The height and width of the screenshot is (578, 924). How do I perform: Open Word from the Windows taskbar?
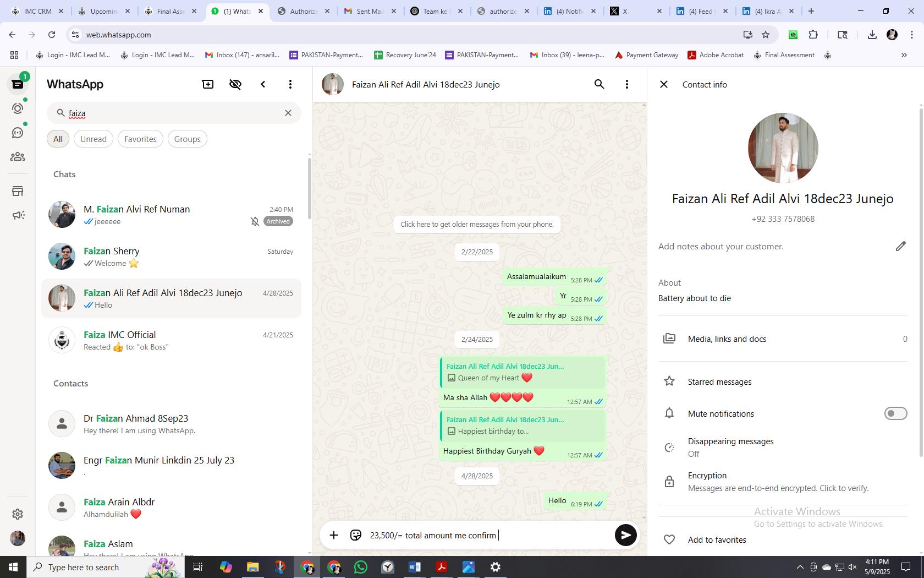(x=415, y=567)
